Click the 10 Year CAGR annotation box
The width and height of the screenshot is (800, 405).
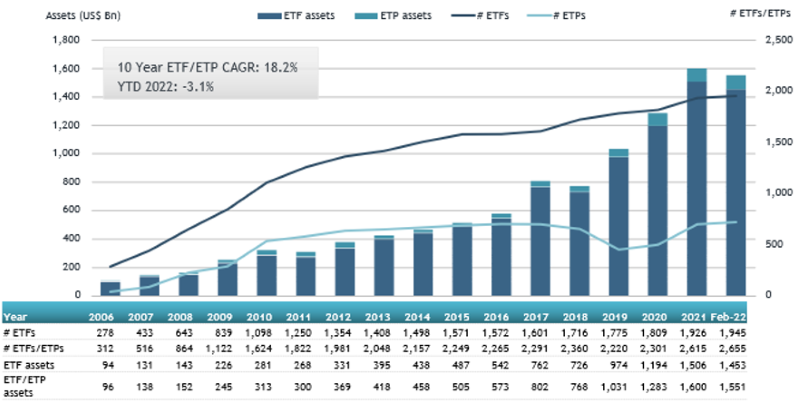point(210,75)
